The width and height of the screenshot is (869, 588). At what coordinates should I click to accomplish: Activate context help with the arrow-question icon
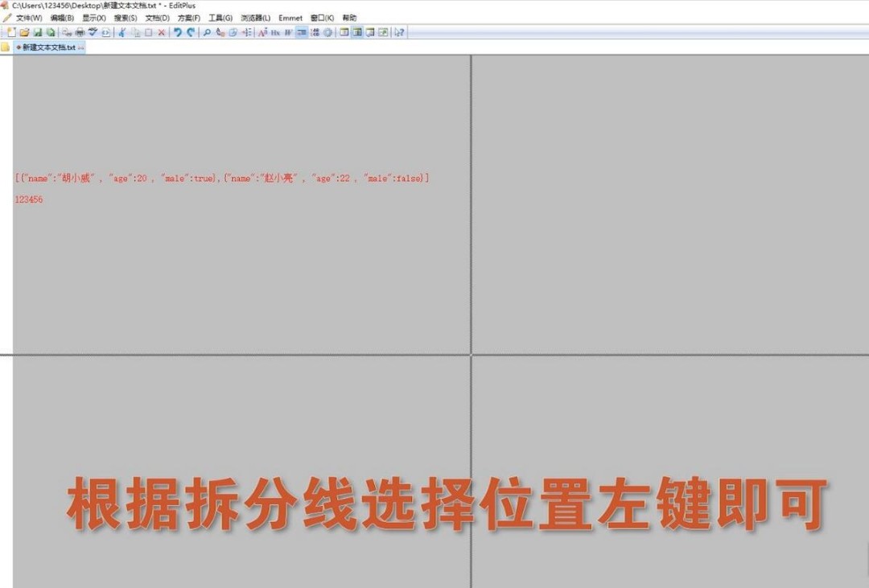(x=397, y=32)
